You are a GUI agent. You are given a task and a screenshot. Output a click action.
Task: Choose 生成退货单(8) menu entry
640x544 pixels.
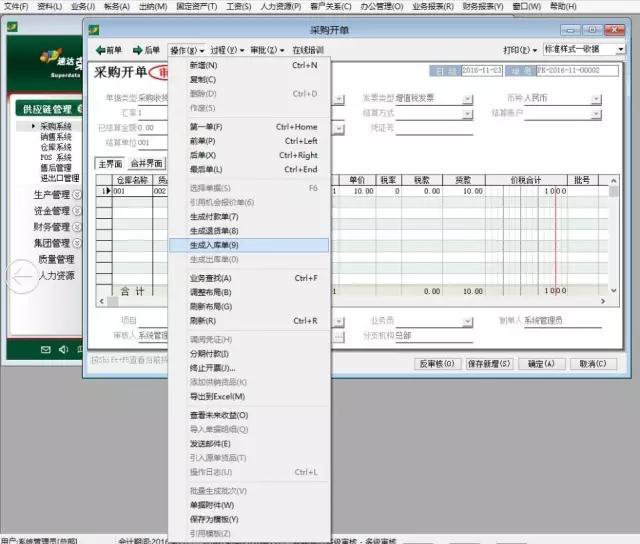[x=249, y=231]
